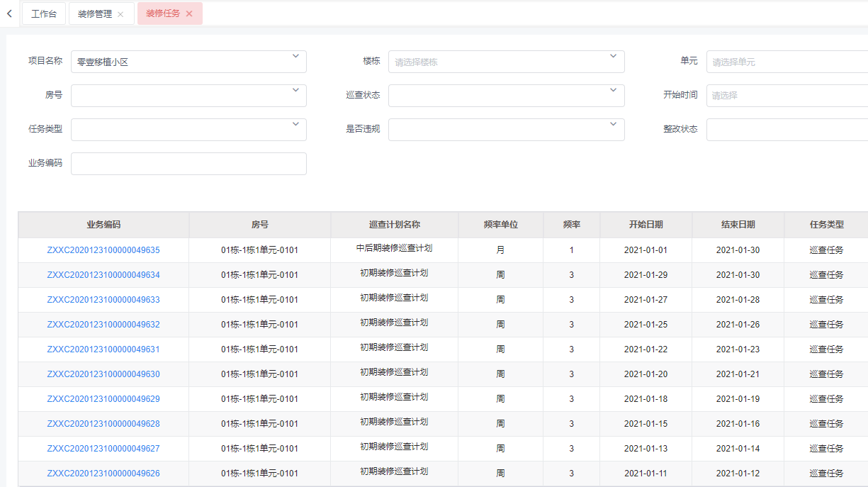Click the 整改状态 field
Image resolution: width=868 pixels, height=487 pixels.
pyautogui.click(x=787, y=130)
